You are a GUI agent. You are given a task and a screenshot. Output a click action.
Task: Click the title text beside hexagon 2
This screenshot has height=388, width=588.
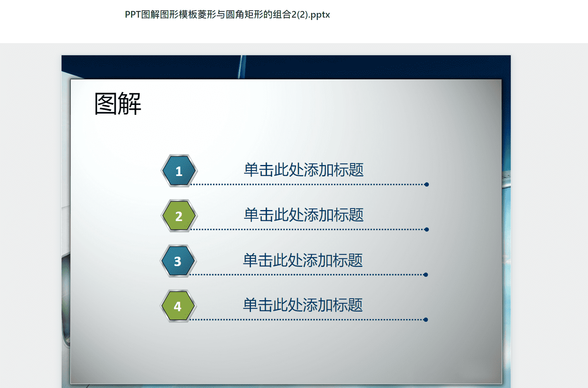304,215
